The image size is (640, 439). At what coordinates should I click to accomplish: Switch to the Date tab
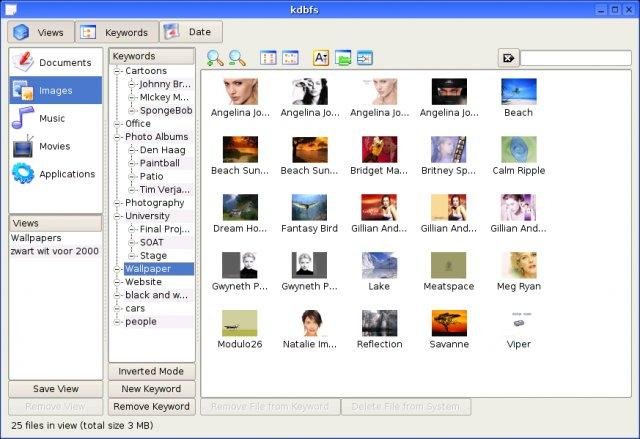tap(191, 32)
